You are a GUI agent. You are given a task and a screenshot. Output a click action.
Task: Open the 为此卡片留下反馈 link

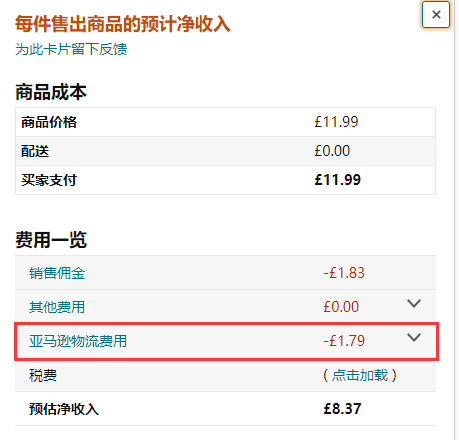pyautogui.click(x=71, y=49)
